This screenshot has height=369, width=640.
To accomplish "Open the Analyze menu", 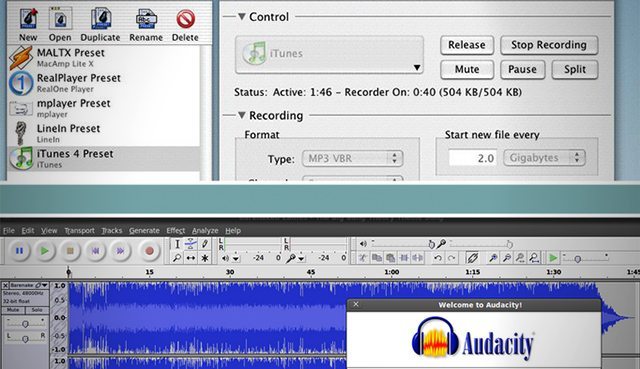I will pos(205,231).
